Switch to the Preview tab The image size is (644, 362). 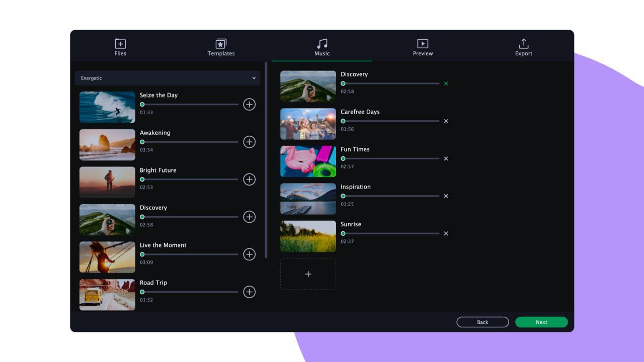pyautogui.click(x=422, y=47)
